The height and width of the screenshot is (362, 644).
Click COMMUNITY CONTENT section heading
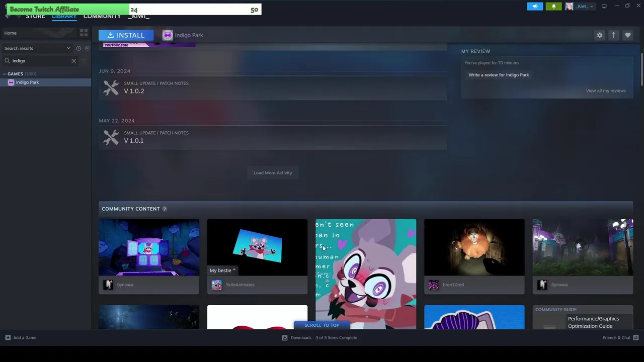[x=131, y=209]
